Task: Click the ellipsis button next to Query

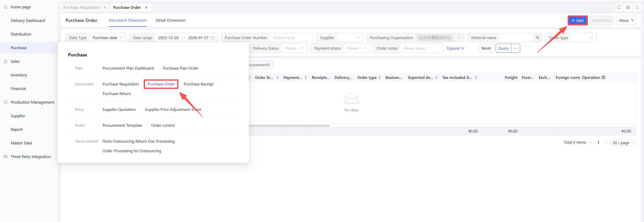Action: 515,48
